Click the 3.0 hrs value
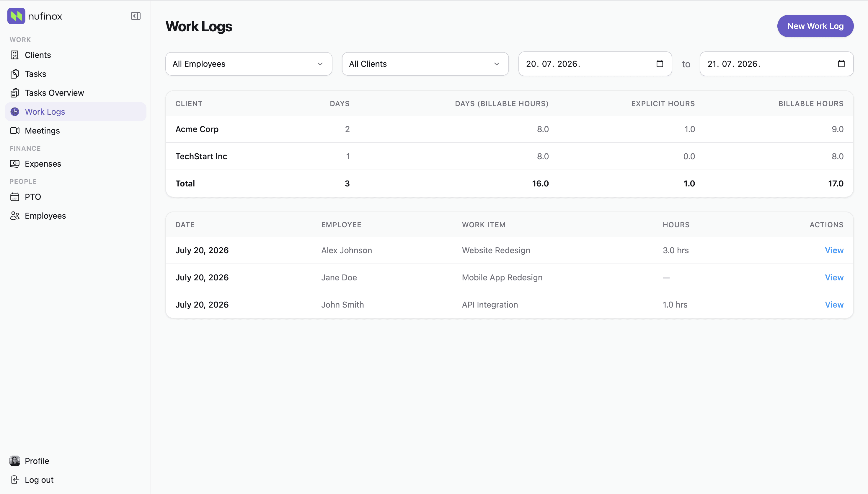 tap(676, 250)
